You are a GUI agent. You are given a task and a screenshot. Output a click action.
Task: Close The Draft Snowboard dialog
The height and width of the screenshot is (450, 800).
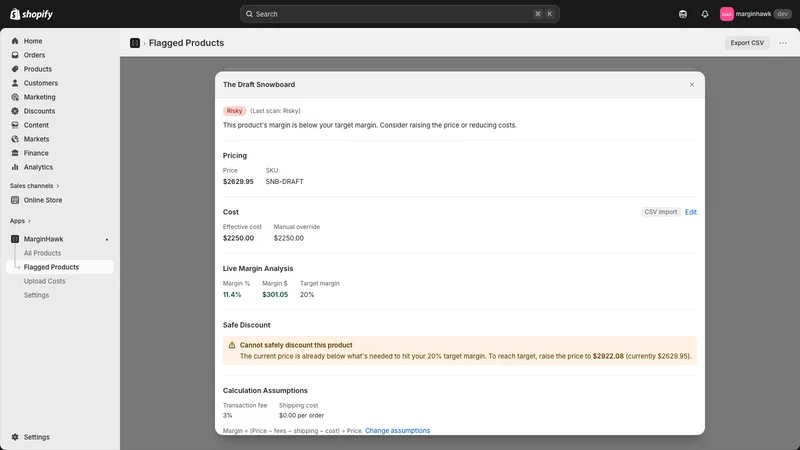coord(692,85)
